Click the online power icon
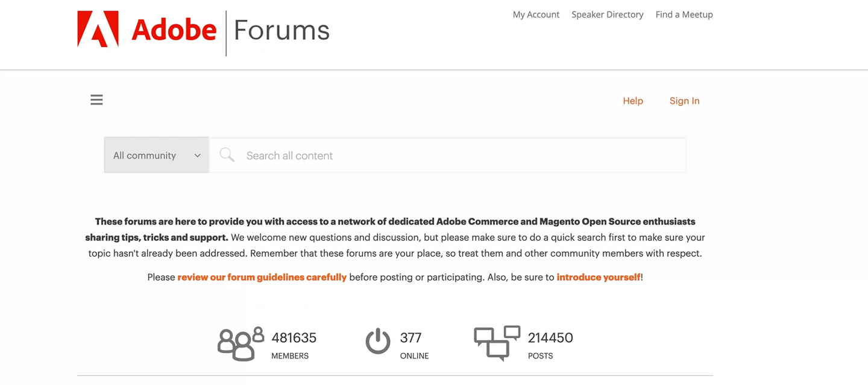 coord(378,342)
